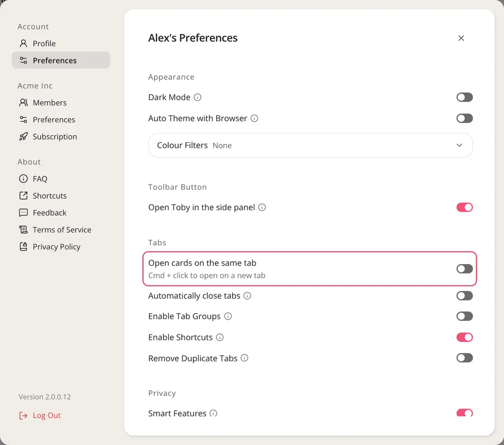Turn on the Dark Mode switch
Image resolution: width=504 pixels, height=445 pixels.
tap(465, 97)
